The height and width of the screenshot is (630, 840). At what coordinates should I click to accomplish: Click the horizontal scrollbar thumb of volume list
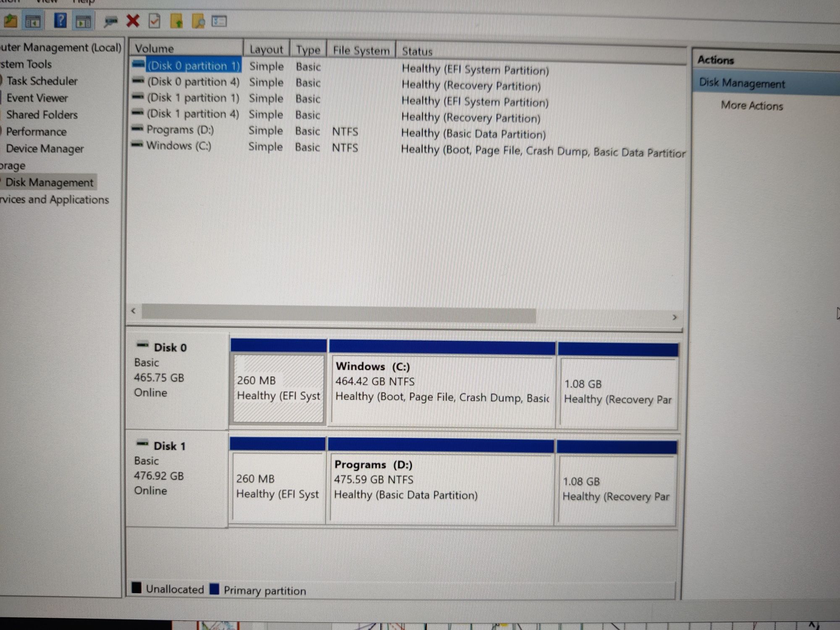[x=339, y=313]
